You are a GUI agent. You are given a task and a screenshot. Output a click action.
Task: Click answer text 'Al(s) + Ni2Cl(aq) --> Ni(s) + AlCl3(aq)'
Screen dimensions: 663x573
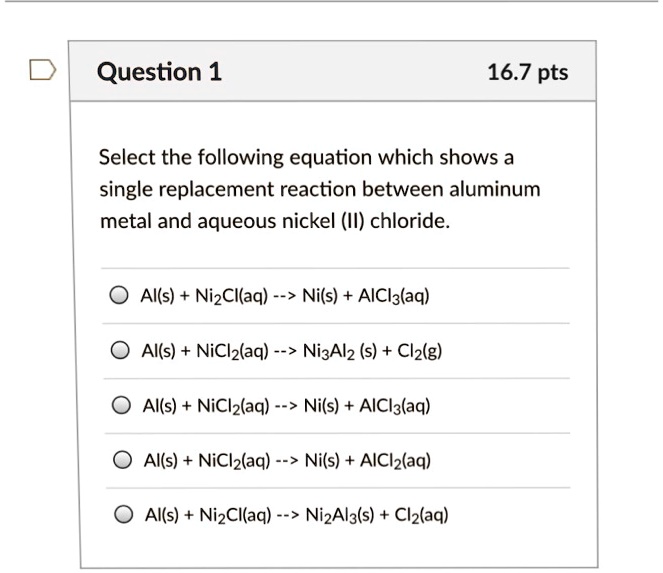point(286,296)
